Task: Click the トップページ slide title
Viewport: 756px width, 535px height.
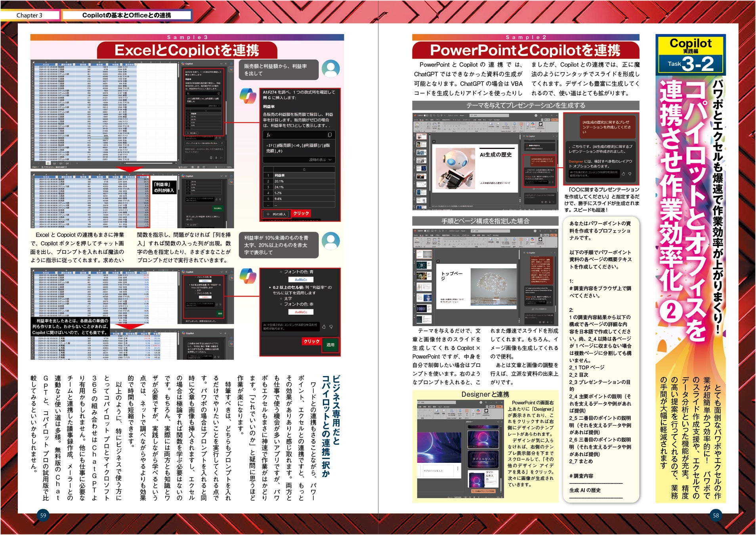Action: [x=452, y=276]
